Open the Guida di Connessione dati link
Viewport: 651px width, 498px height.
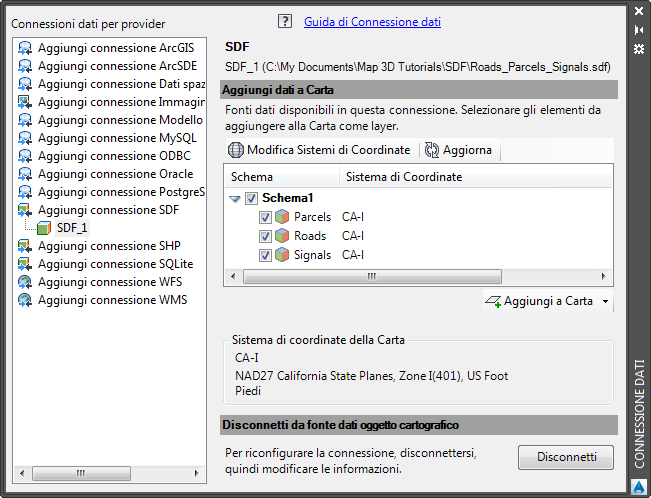click(371, 22)
